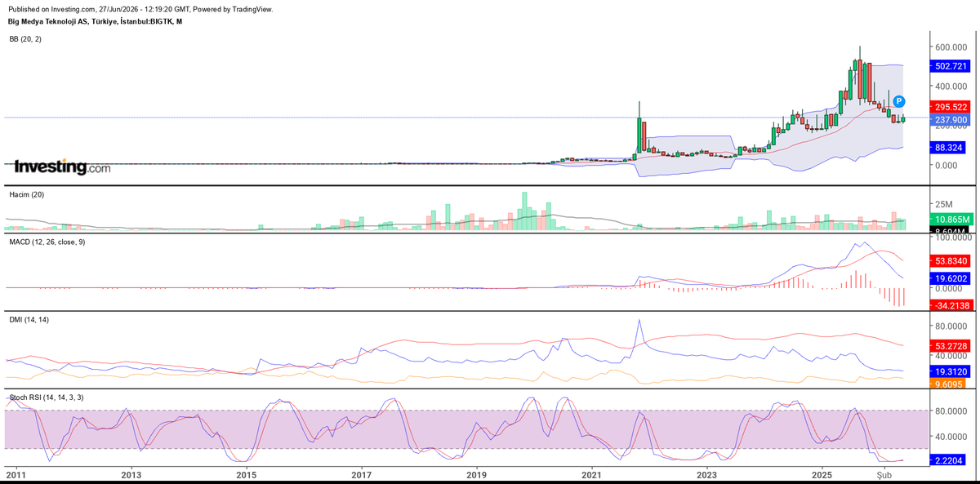This screenshot has height=484, width=980.
Task: Click the 2025 label on time axis
Action: [823, 474]
